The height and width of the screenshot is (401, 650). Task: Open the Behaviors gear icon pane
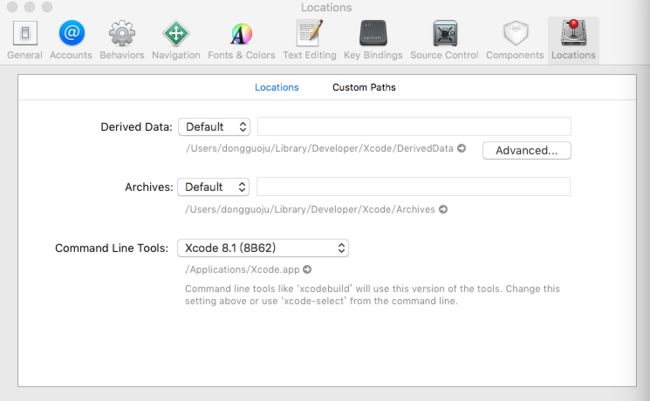(121, 40)
